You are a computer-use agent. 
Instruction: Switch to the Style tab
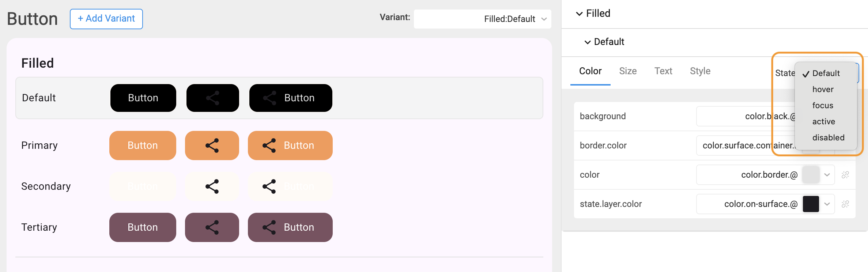coord(700,71)
